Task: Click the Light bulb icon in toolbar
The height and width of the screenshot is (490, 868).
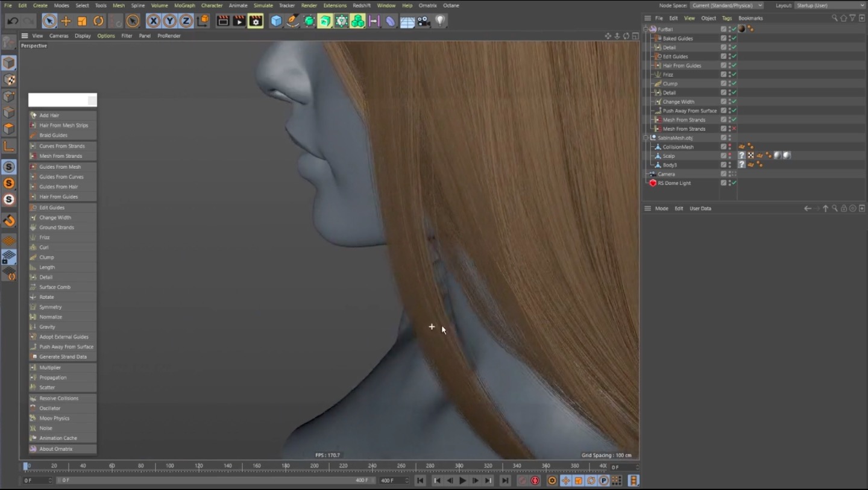Action: click(440, 21)
